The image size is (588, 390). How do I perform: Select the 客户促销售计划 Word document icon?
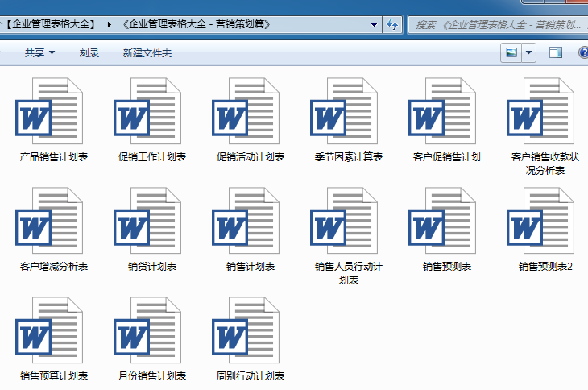[x=442, y=111]
